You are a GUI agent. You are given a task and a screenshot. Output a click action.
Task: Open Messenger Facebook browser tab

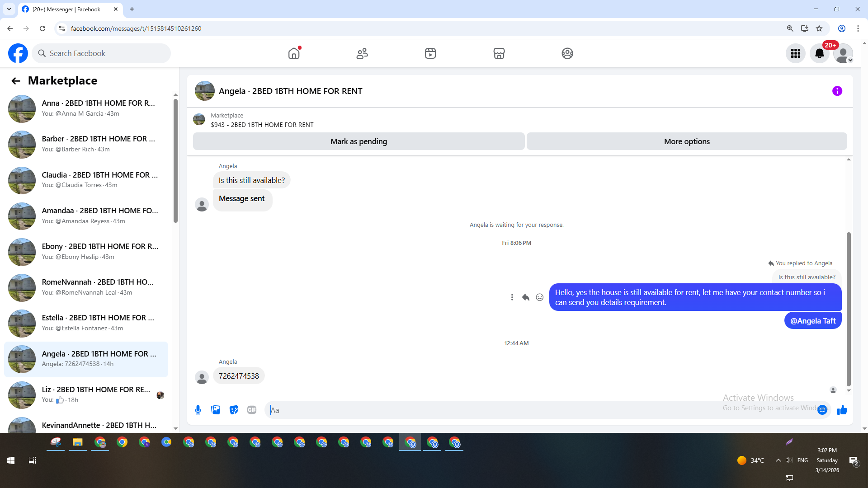70,9
